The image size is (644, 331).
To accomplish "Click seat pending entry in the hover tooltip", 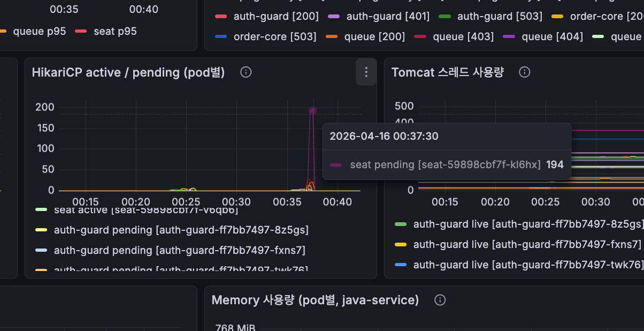I will (445, 164).
